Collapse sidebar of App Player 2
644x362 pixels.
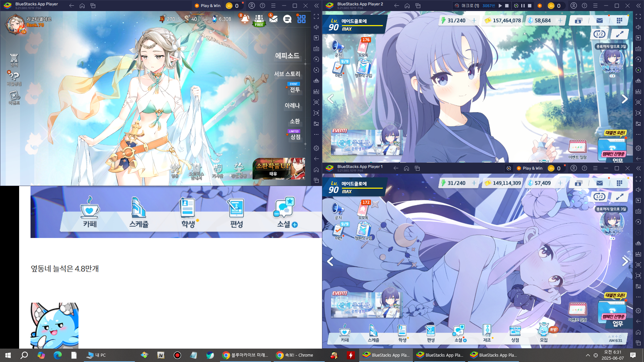638,6
